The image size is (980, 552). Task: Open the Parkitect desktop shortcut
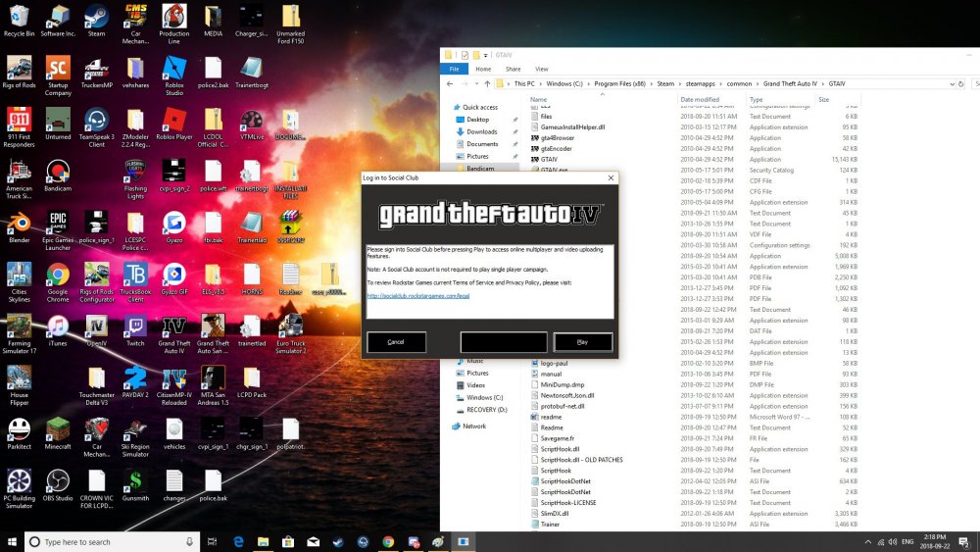click(19, 433)
